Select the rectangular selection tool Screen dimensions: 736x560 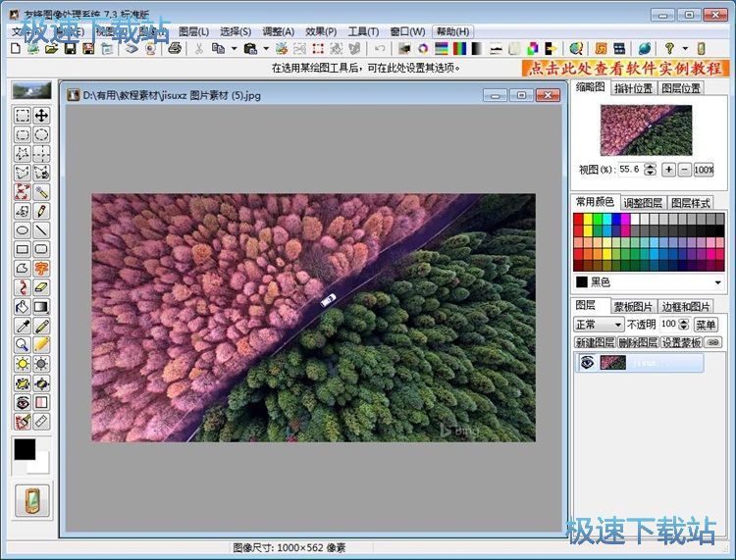pos(23,116)
